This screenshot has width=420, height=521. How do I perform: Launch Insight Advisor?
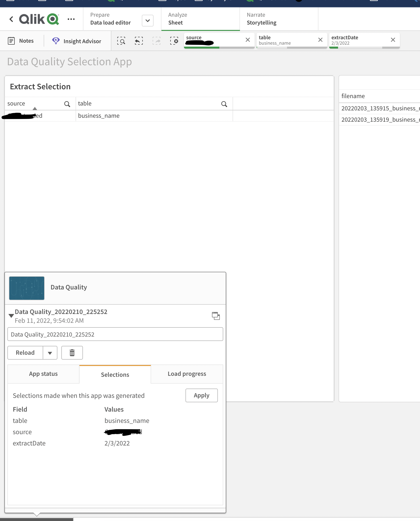(x=77, y=41)
